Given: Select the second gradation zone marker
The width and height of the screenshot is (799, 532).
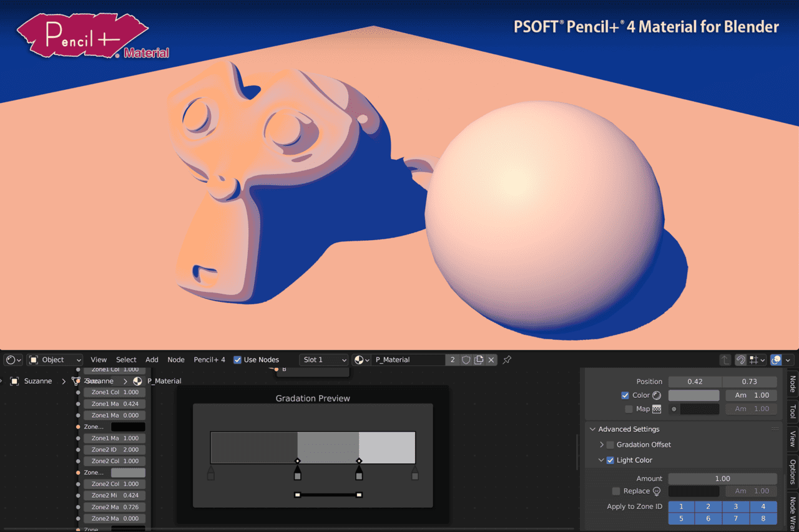Looking at the screenshot, I should tap(297, 473).
